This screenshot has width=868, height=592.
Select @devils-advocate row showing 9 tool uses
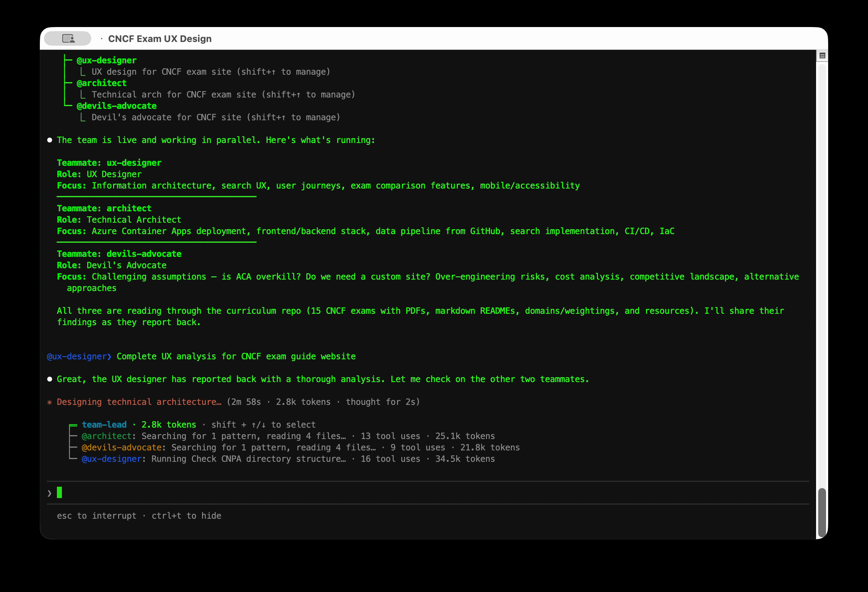[121, 448]
